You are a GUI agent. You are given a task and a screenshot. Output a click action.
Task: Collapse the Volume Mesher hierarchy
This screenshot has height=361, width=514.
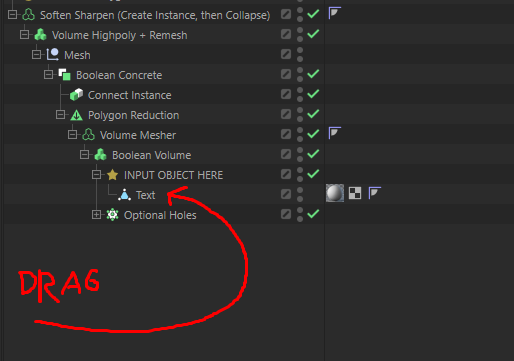coord(72,135)
